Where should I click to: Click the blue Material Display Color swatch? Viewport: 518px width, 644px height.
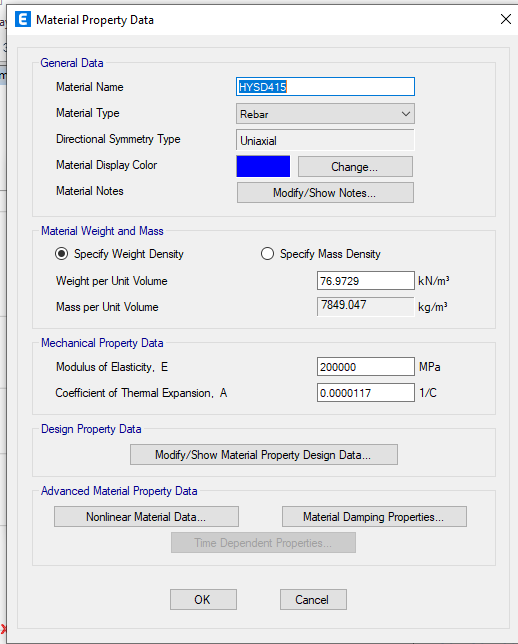(x=263, y=166)
